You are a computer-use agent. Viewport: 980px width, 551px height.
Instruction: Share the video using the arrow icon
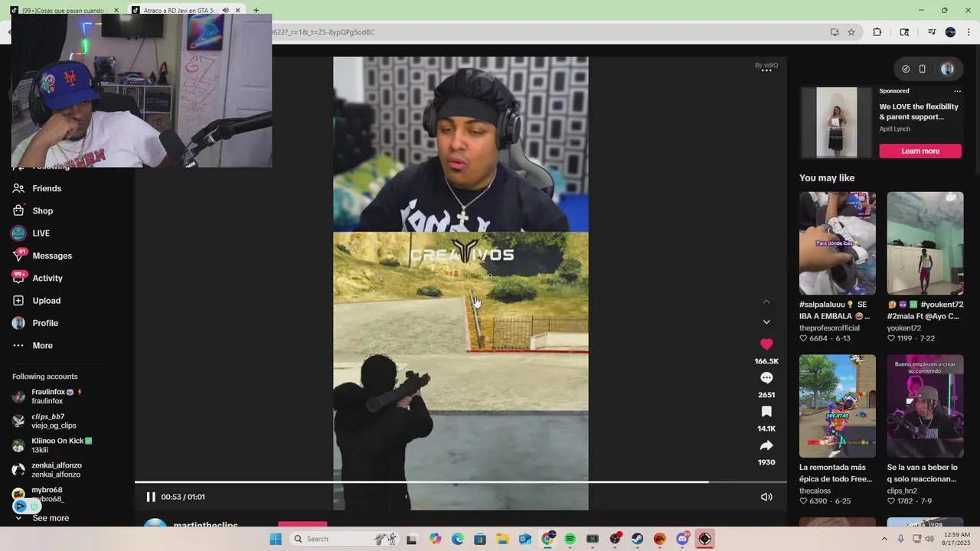(x=766, y=445)
